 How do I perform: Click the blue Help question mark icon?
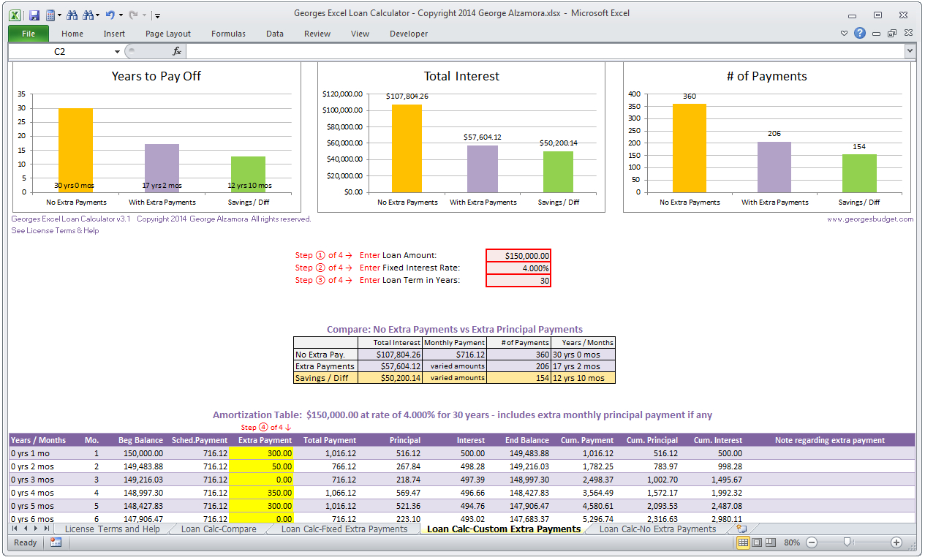(x=860, y=33)
